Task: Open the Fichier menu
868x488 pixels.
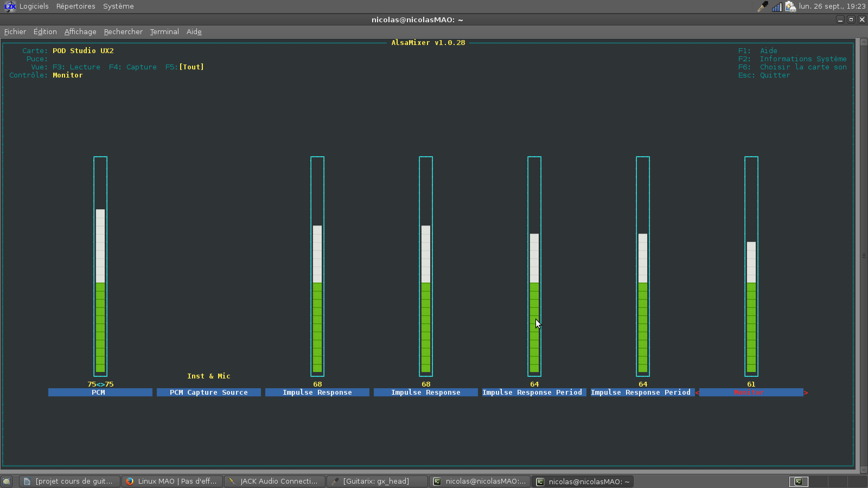Action: 15,32
